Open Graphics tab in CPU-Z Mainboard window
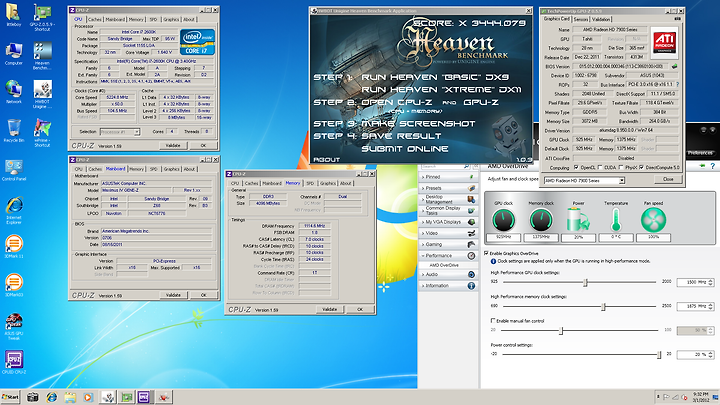This screenshot has height=405, width=720. point(171,169)
